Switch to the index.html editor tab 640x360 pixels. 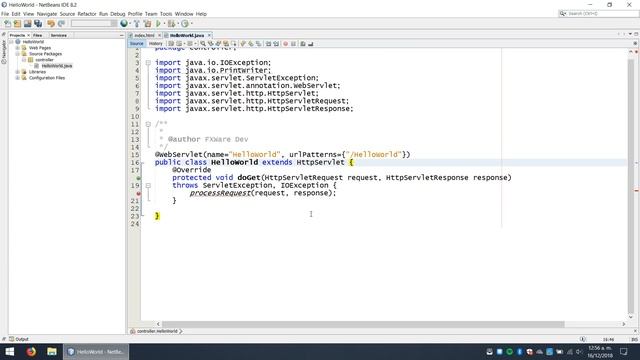(x=144, y=36)
